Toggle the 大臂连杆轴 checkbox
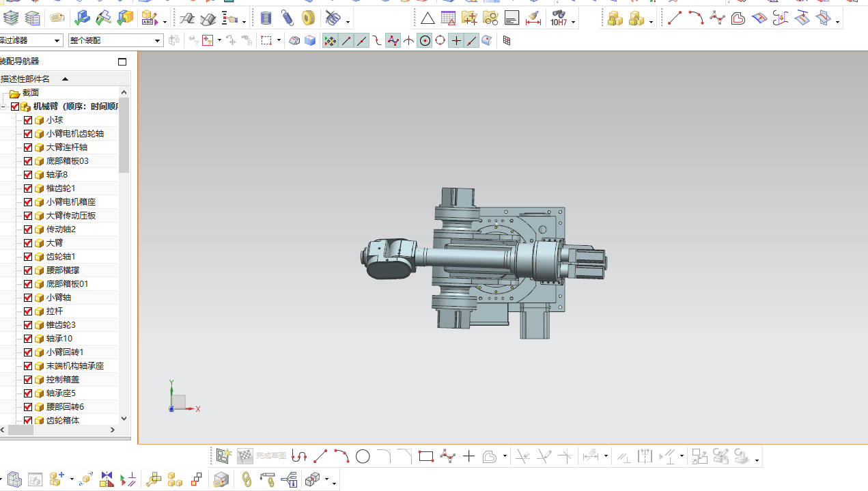This screenshot has width=868, height=491. click(x=28, y=148)
